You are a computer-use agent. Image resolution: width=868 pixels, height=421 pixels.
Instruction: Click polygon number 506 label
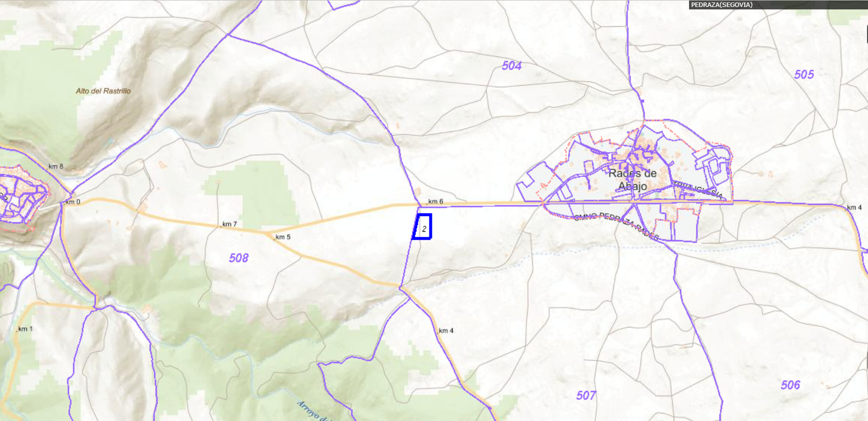(790, 385)
